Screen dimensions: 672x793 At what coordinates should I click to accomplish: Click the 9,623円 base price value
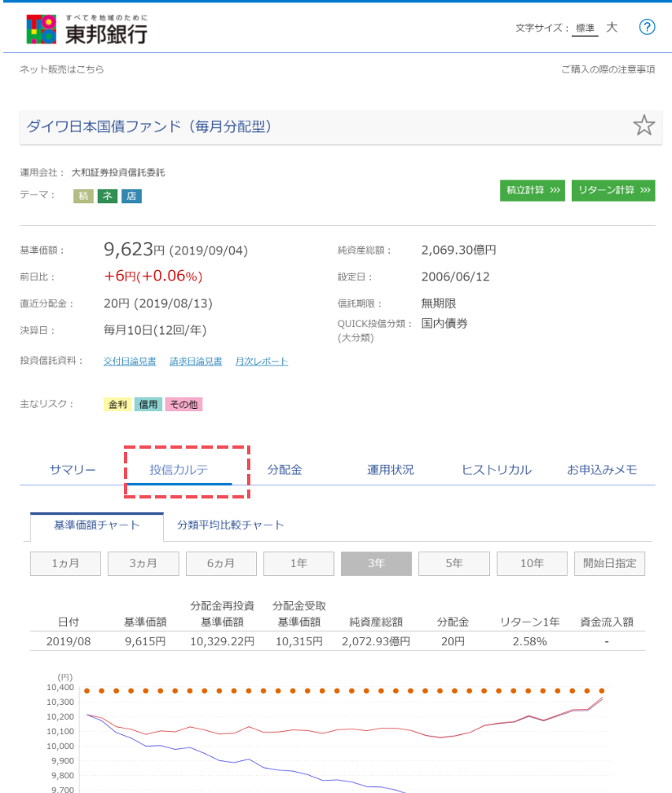135,250
